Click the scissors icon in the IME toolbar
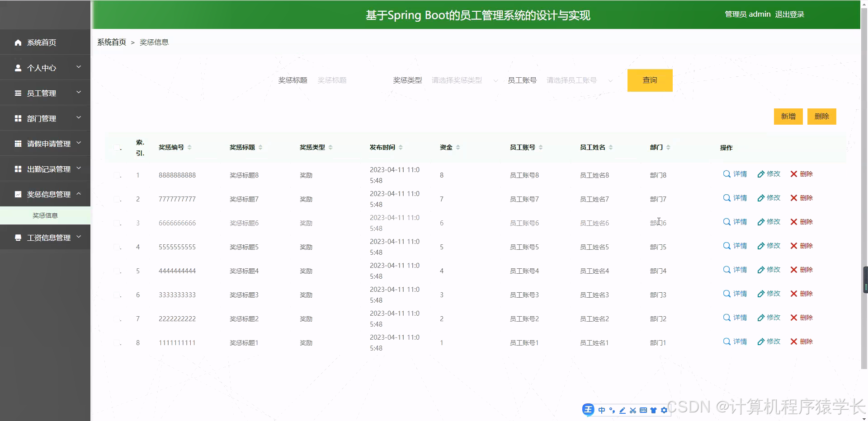The width and height of the screenshot is (868, 421). tap(633, 410)
